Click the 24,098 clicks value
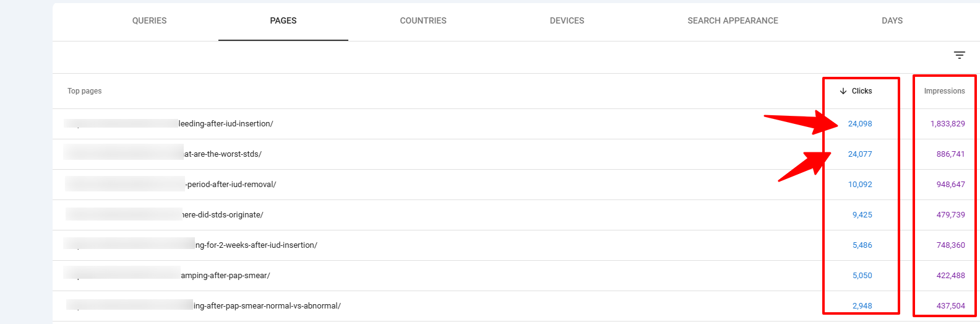The width and height of the screenshot is (980, 324). [x=859, y=124]
